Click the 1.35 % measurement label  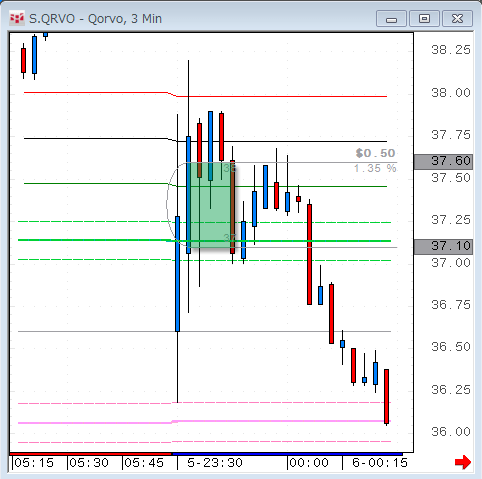pyautogui.click(x=375, y=168)
